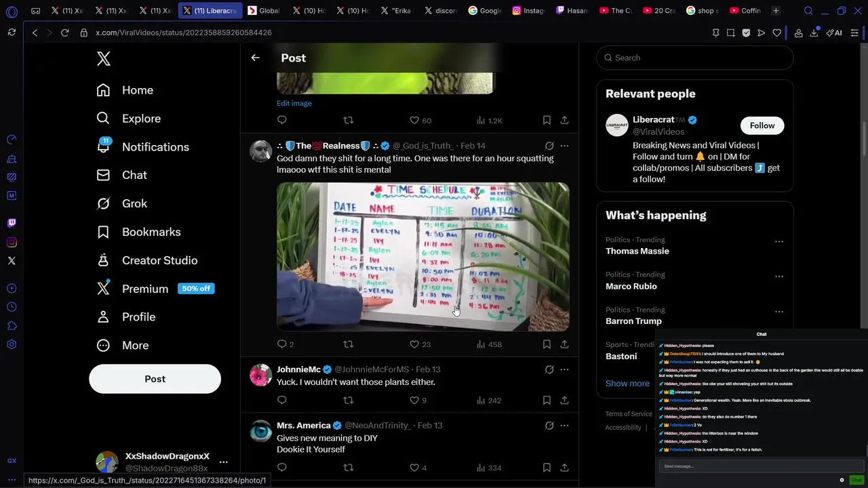Open the Home page
Viewport: 868px width, 488px height.
click(125, 90)
